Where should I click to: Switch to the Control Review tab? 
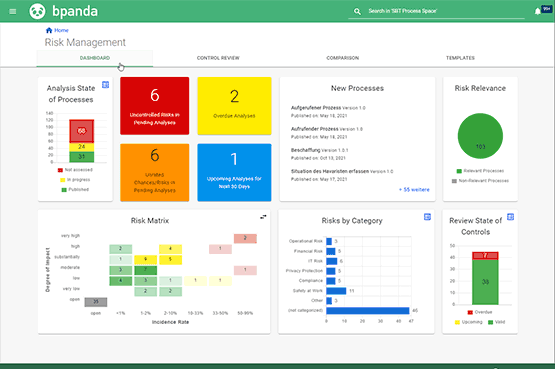(218, 58)
